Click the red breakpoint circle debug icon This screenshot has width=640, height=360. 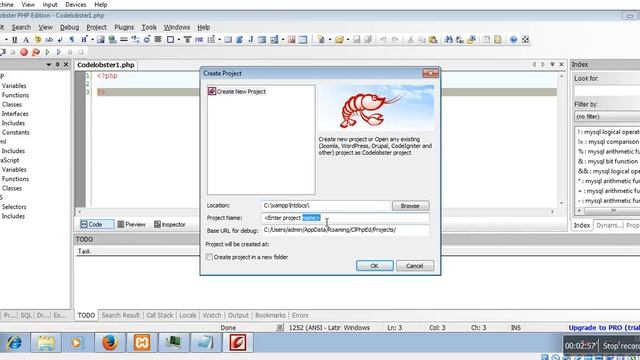tap(24, 52)
